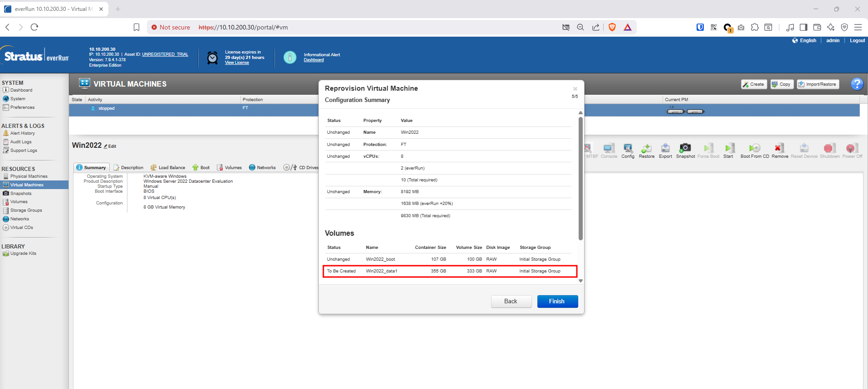Click the Snapshot camera icon
This screenshot has width=868, height=389.
coord(685,148)
